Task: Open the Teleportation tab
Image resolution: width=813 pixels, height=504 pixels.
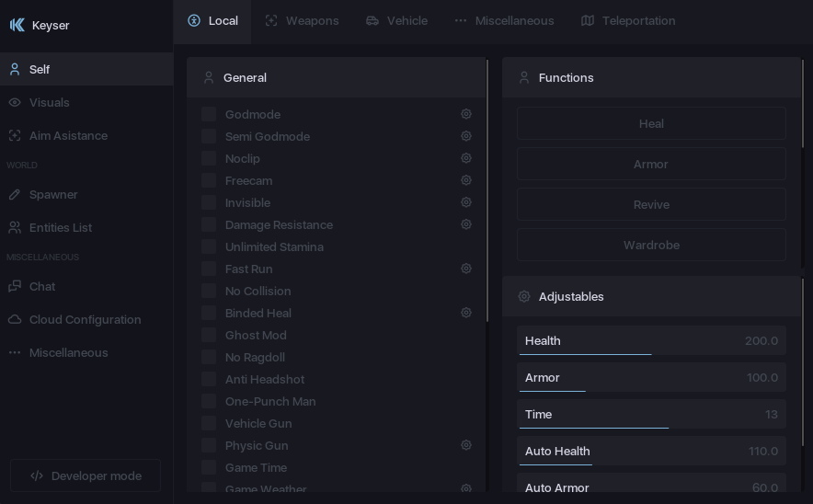Action: pos(628,20)
